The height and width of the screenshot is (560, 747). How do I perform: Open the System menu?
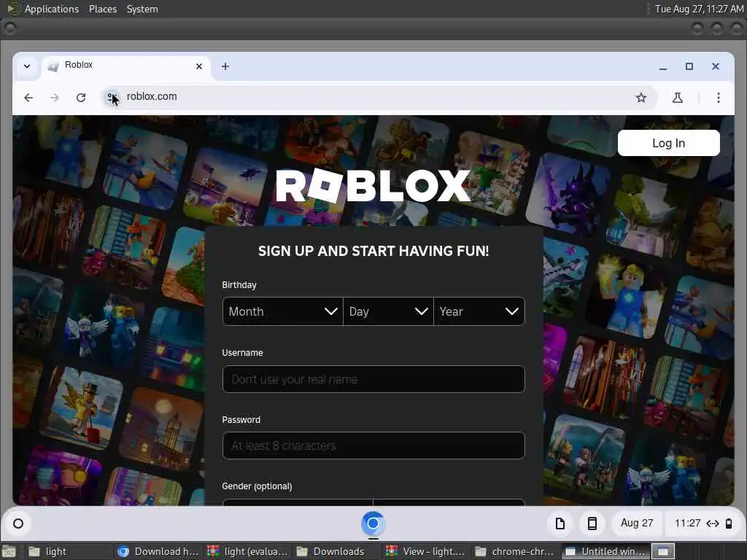point(142,9)
